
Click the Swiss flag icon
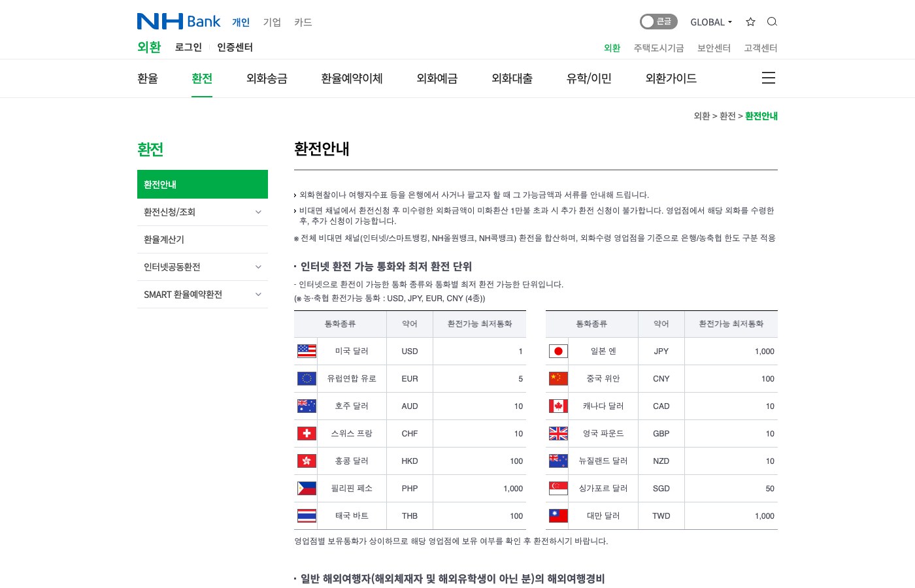click(x=307, y=433)
